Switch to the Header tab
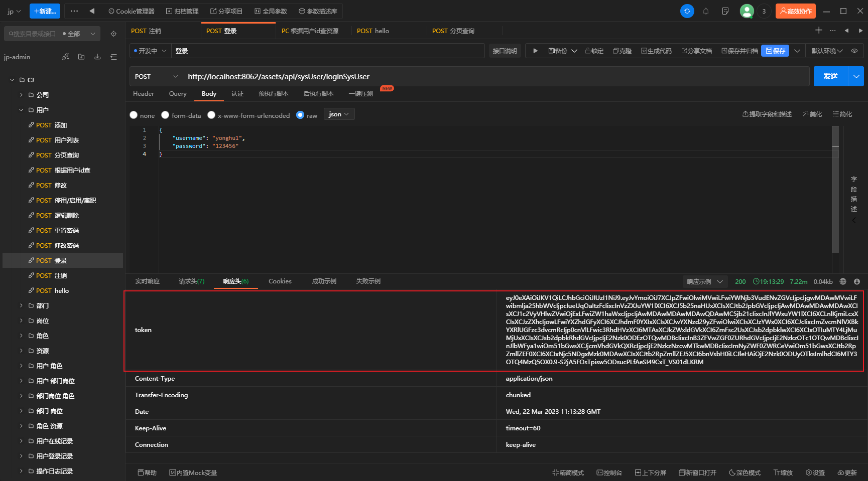Screen dimensions: 868x481 [144, 94]
